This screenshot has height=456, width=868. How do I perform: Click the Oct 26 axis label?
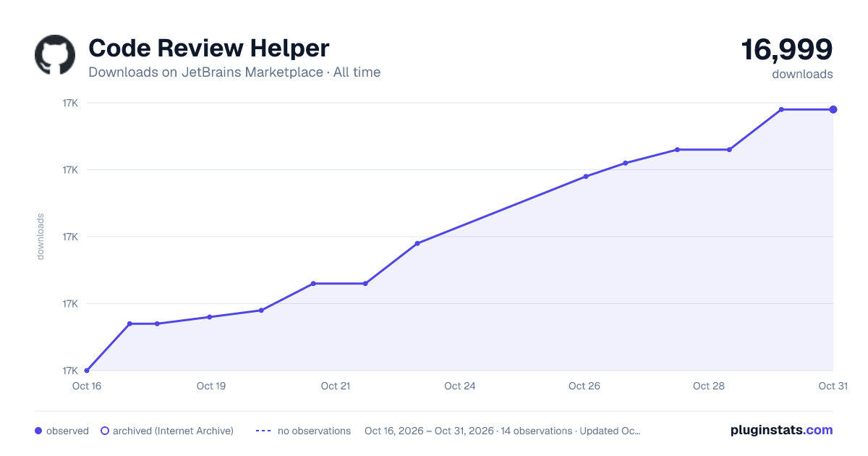coord(584,386)
